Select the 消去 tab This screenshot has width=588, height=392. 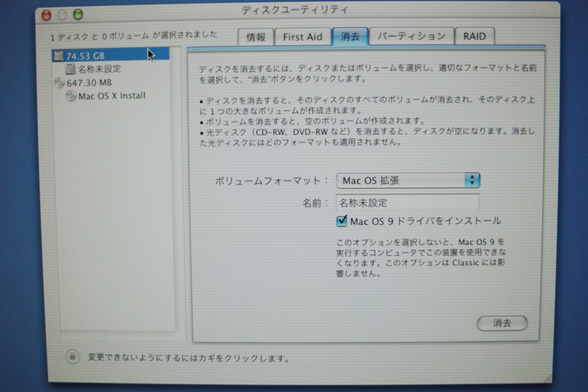click(x=350, y=37)
